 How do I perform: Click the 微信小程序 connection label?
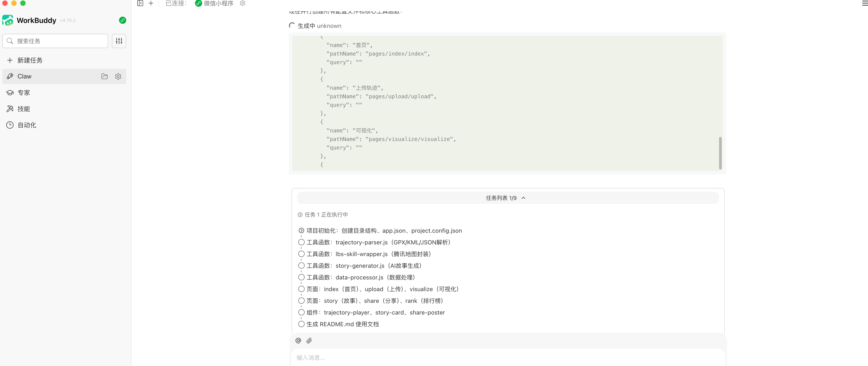[x=219, y=3]
